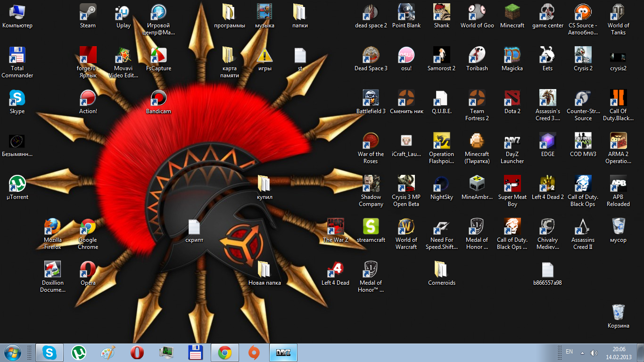Open the Mozilla Firefox shortcut
The width and height of the screenshot is (644, 362).
pyautogui.click(x=53, y=234)
